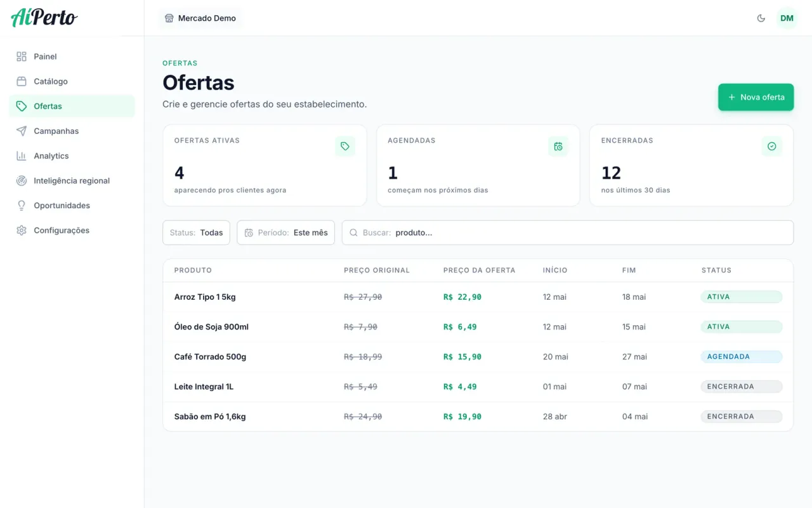The image size is (812, 508).
Task: Click the Configurações gear icon
Action: click(22, 230)
